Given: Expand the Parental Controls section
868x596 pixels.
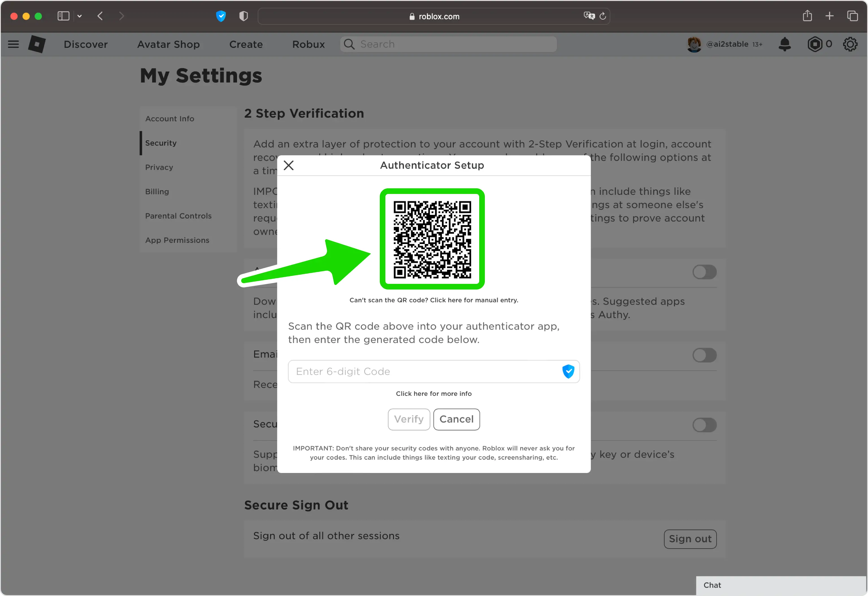Looking at the screenshot, I should (x=178, y=216).
